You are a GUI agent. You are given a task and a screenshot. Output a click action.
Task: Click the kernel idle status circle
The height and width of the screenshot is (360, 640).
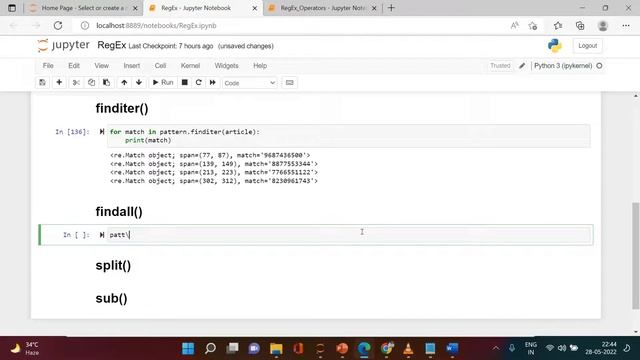[599, 66]
